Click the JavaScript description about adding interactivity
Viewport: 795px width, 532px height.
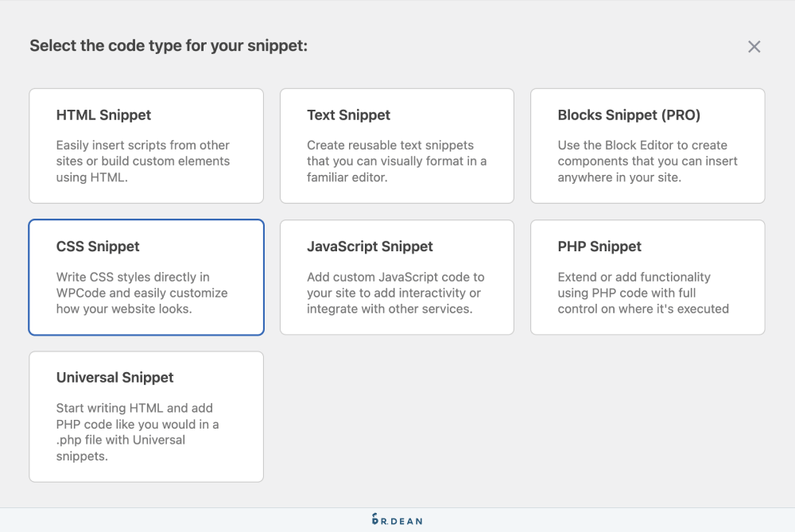(395, 293)
